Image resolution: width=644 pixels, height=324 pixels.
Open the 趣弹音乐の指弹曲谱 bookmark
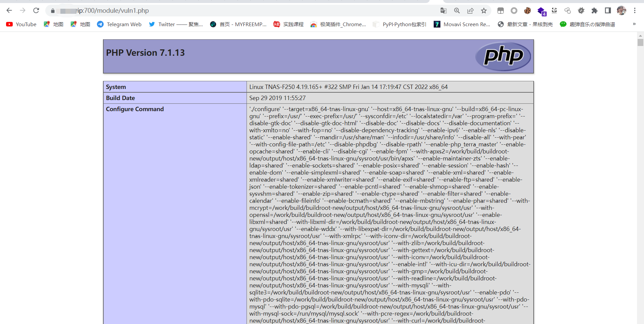pyautogui.click(x=587, y=24)
